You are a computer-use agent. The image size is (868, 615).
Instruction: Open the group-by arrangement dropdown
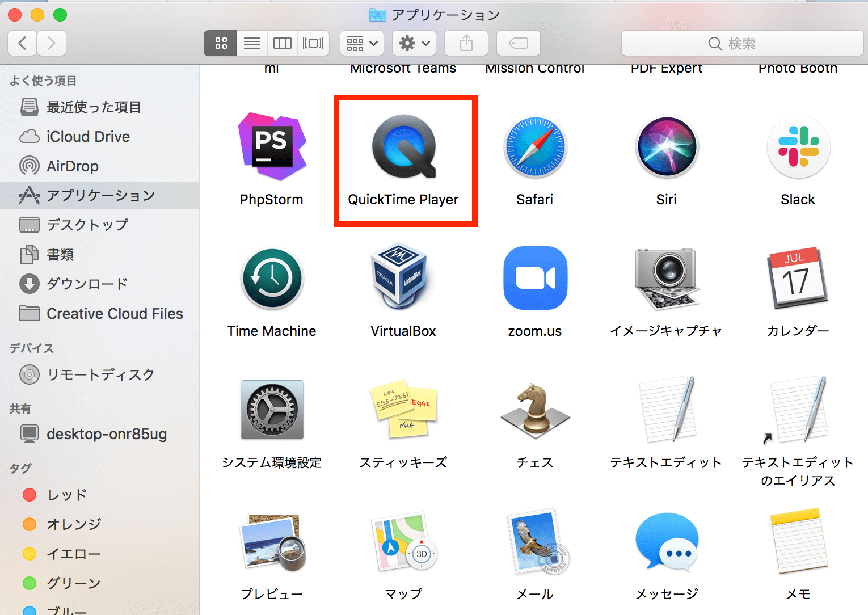(362, 43)
